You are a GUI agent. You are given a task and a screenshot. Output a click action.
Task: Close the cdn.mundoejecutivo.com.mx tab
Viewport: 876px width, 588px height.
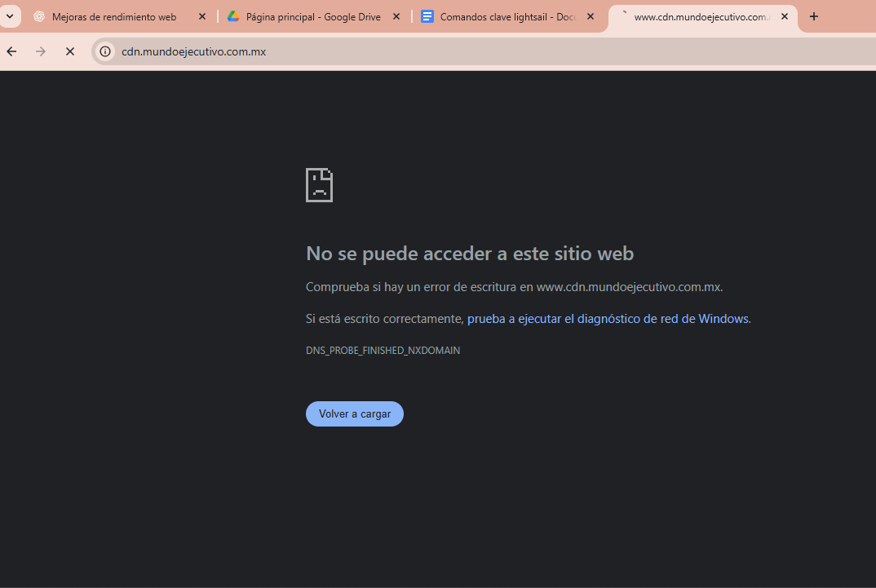(x=785, y=16)
